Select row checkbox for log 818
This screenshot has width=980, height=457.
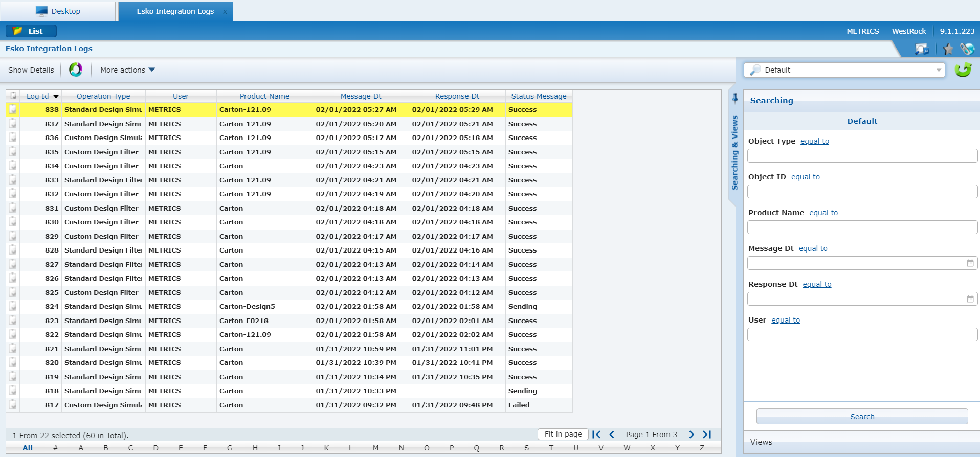13,391
